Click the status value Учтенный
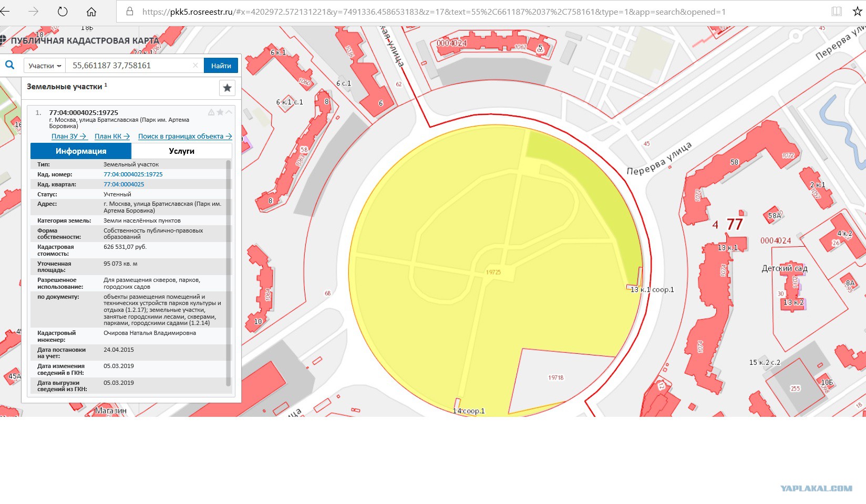This screenshot has height=504, width=866. coord(117,194)
